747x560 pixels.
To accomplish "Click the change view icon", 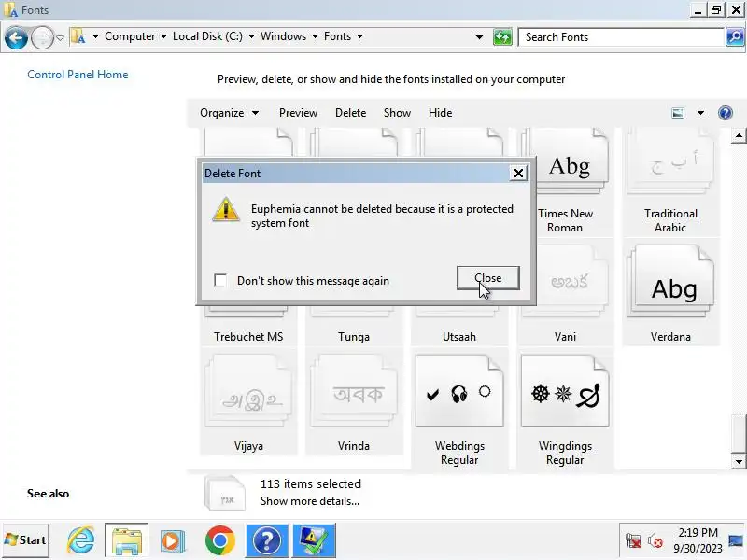I will click(x=678, y=113).
